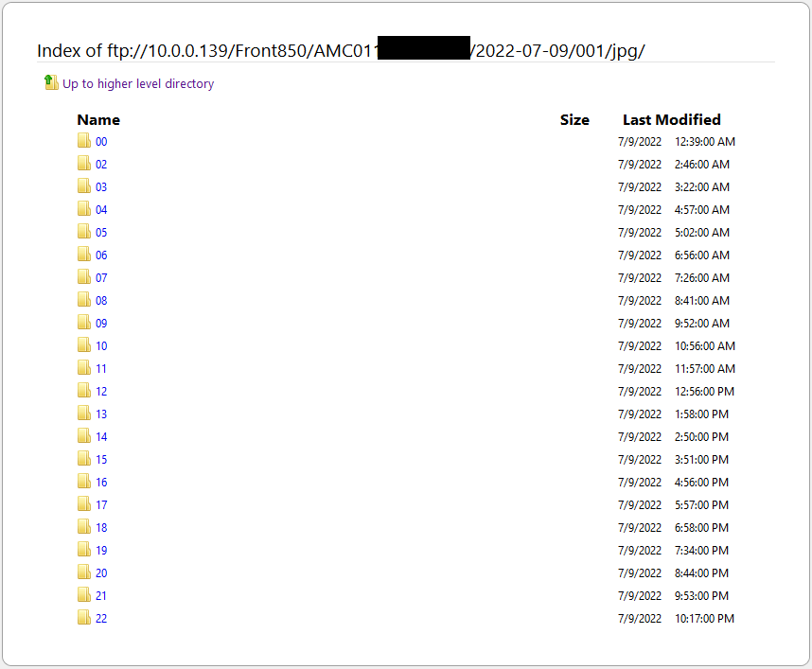Screen dimensions: 812x669
Task: Click the '12:56:00 PM' modified time
Action: click(x=704, y=393)
